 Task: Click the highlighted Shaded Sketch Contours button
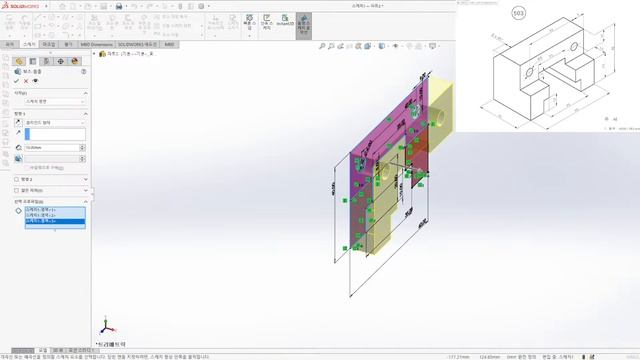click(304, 26)
